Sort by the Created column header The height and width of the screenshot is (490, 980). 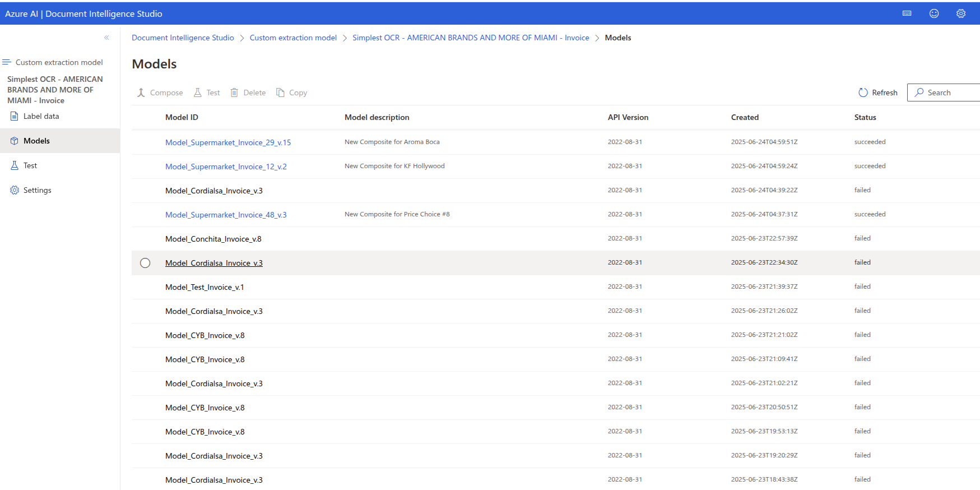745,117
